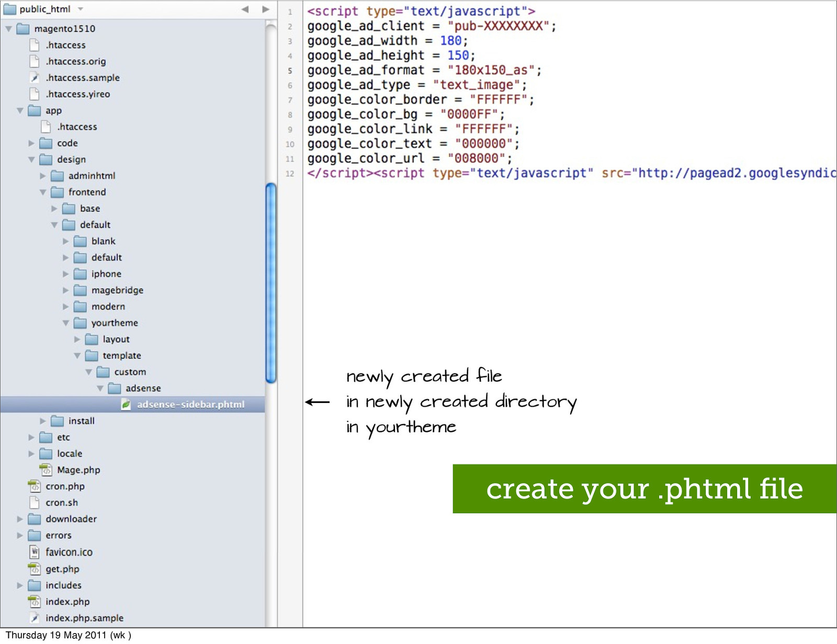Expand the errors folder
The width and height of the screenshot is (837, 644).
point(20,535)
